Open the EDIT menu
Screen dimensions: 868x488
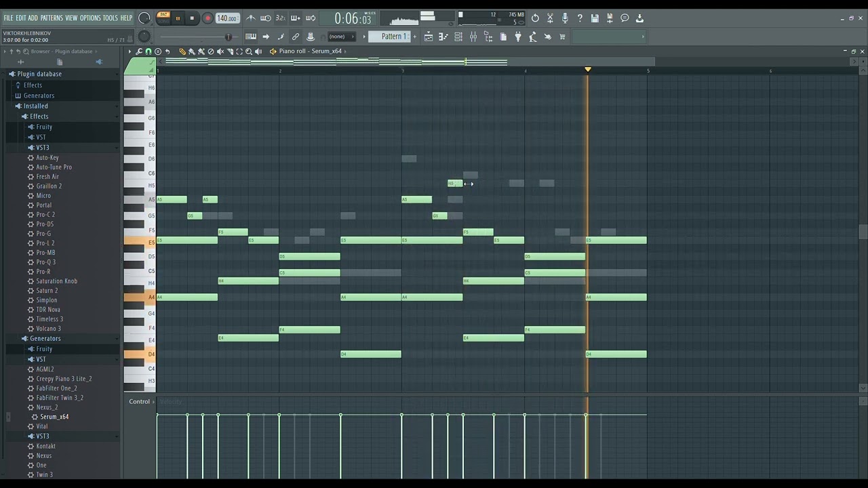tap(21, 18)
